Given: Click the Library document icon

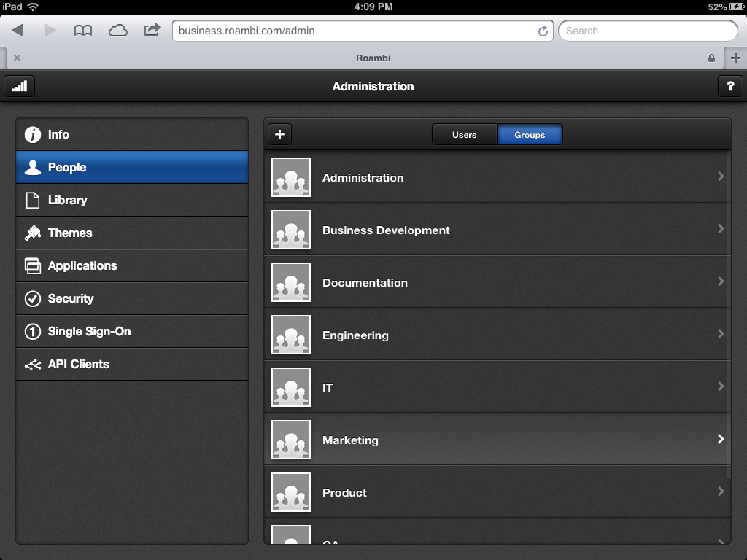Looking at the screenshot, I should tap(33, 200).
